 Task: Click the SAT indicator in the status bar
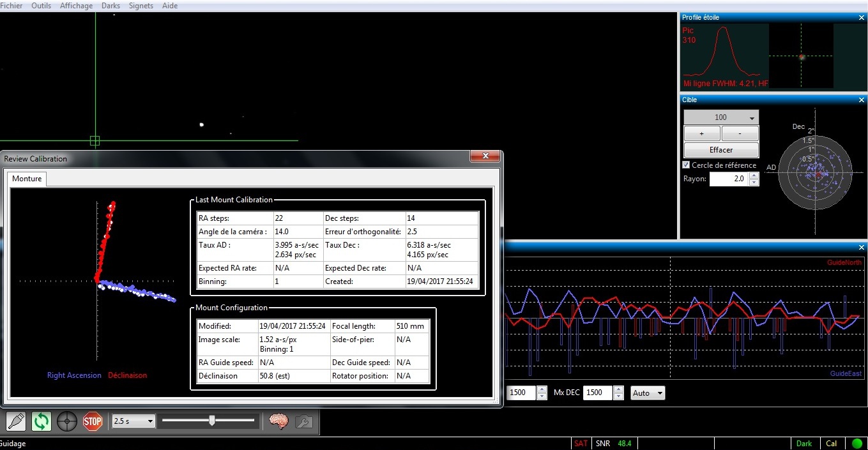pyautogui.click(x=581, y=443)
